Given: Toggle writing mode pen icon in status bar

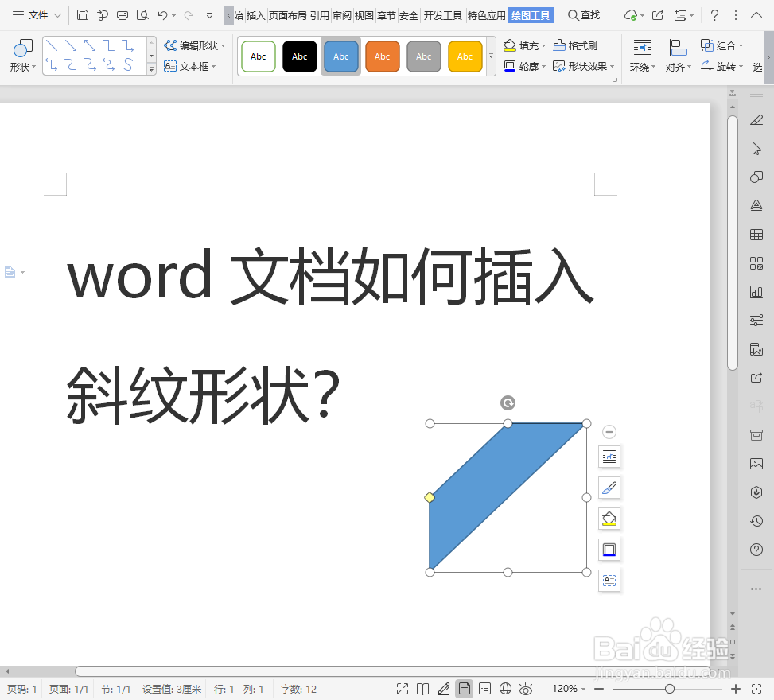Looking at the screenshot, I should (x=443, y=689).
